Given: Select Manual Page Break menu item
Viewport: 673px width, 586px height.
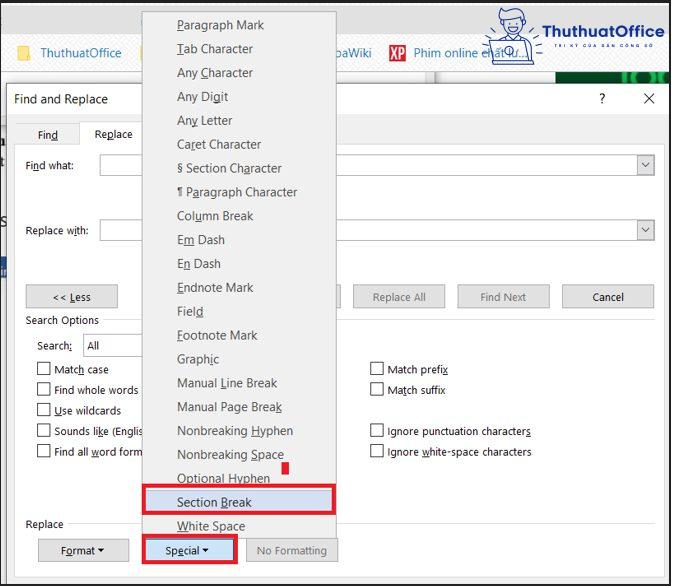Looking at the screenshot, I should 229,407.
